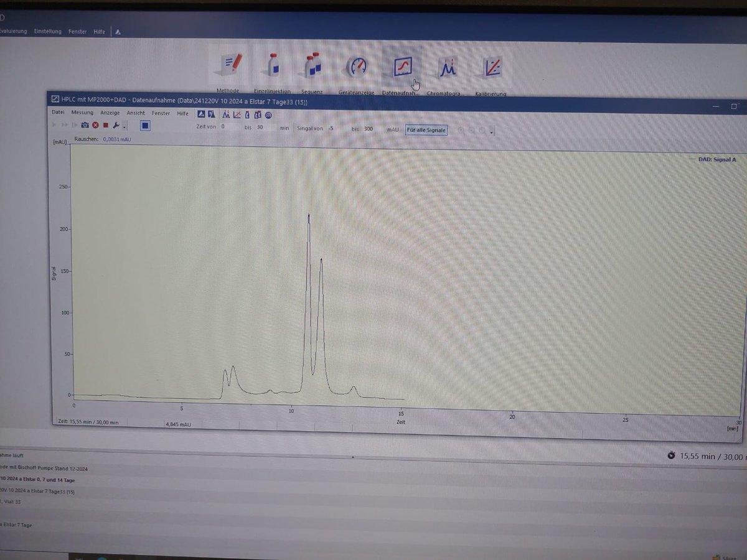This screenshot has height=560, width=747.
Task: Open the Sequenz bottles icon
Action: tap(312, 65)
